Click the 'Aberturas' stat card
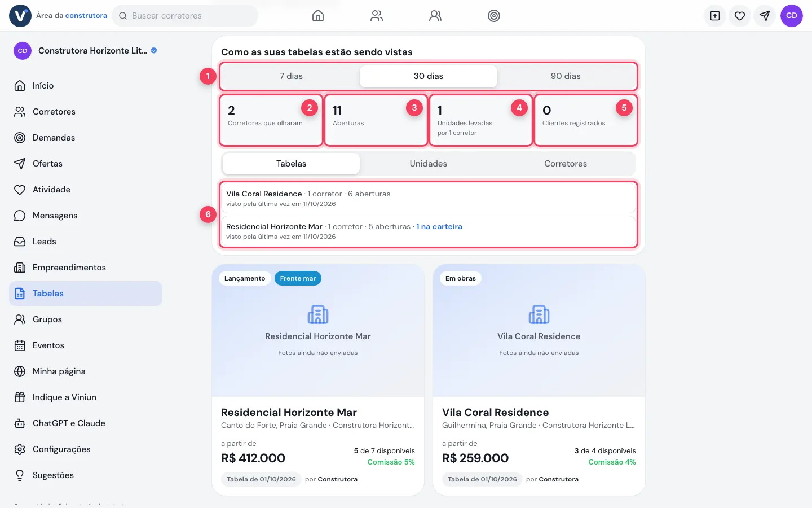812x508 pixels. point(376,120)
